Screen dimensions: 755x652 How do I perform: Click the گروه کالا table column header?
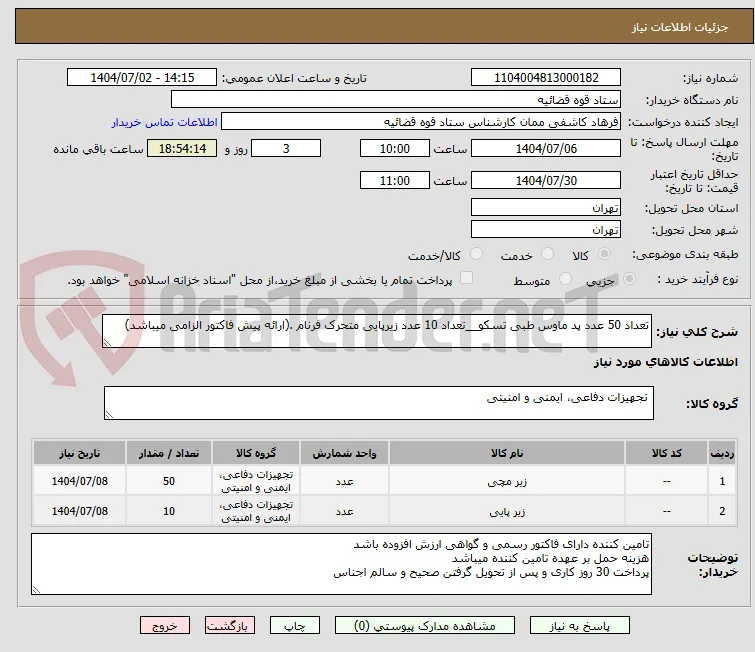pos(256,453)
